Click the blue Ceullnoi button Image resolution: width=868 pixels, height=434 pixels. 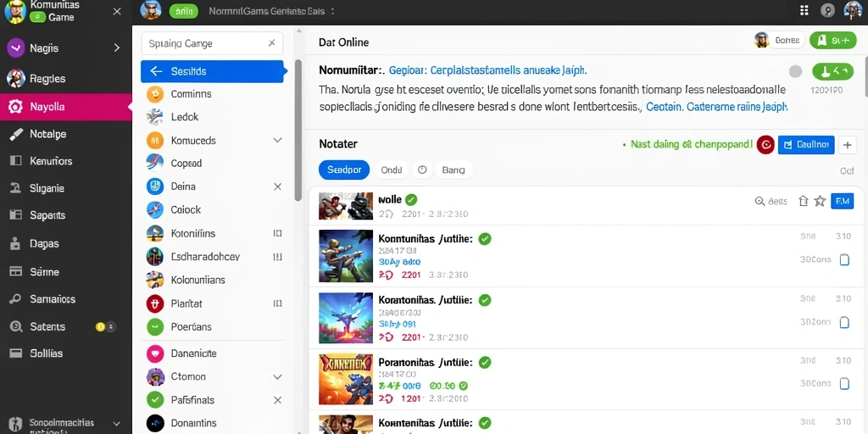click(x=805, y=145)
